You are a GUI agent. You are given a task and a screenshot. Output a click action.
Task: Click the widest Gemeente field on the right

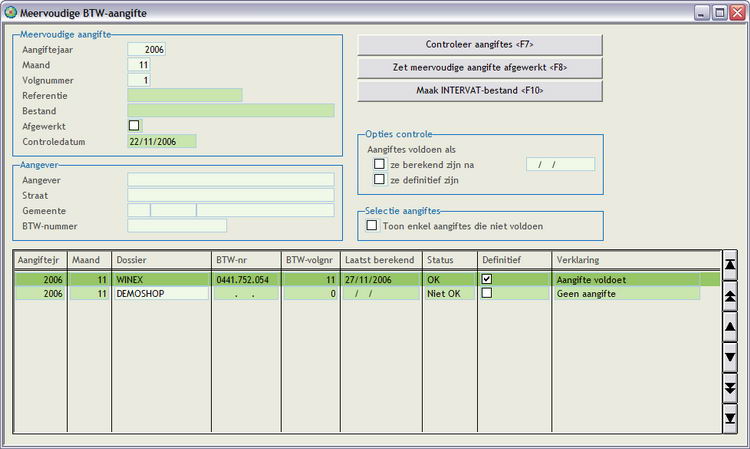(265, 210)
